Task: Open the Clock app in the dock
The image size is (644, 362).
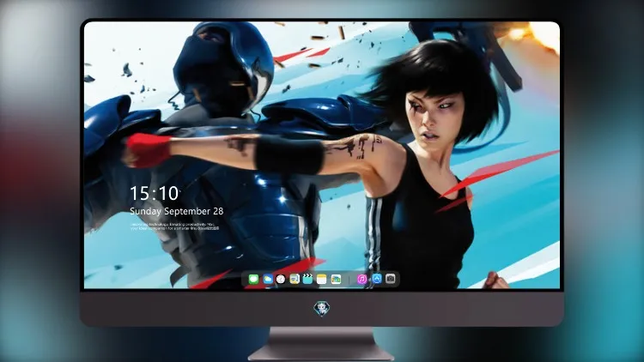Action: 281,279
